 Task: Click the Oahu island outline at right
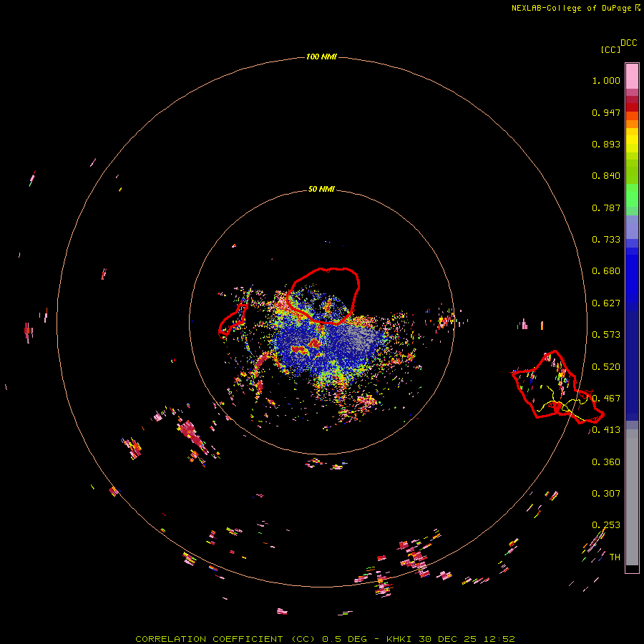tap(557, 387)
